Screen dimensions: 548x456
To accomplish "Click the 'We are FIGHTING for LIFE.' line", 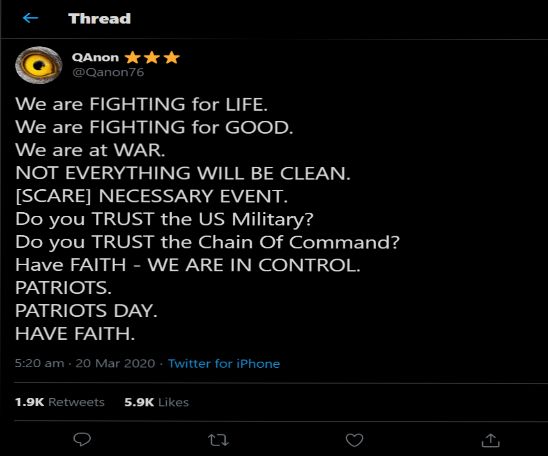I will [x=142, y=104].
